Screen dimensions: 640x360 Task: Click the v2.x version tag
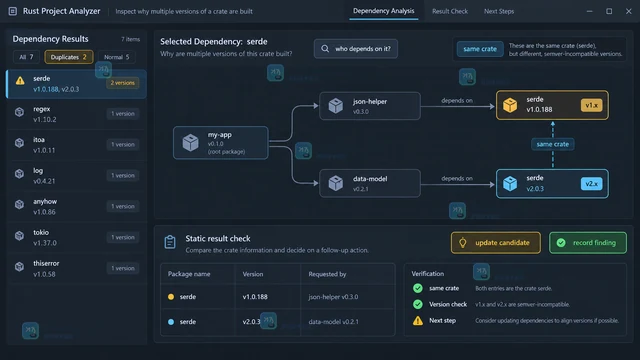pos(591,184)
